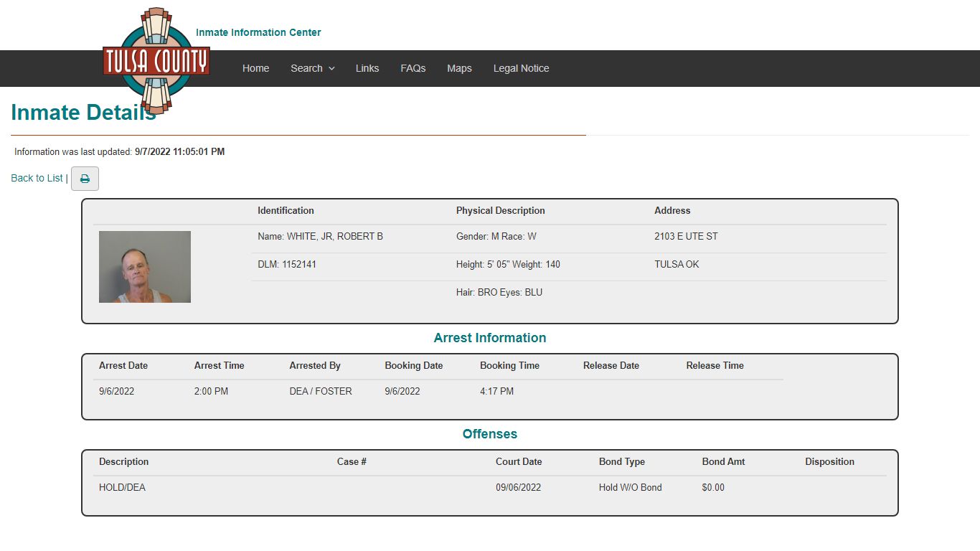
Task: Select the Bond Amt column header
Action: (x=723, y=461)
